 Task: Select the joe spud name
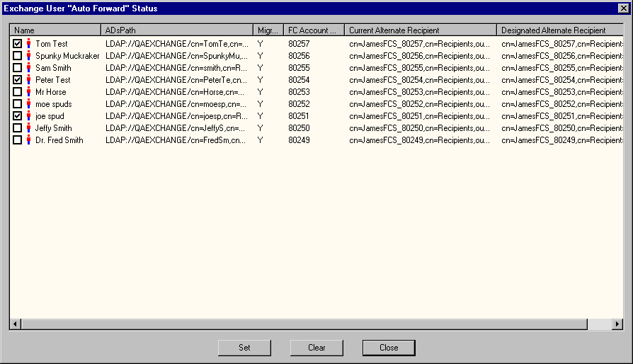[x=50, y=116]
